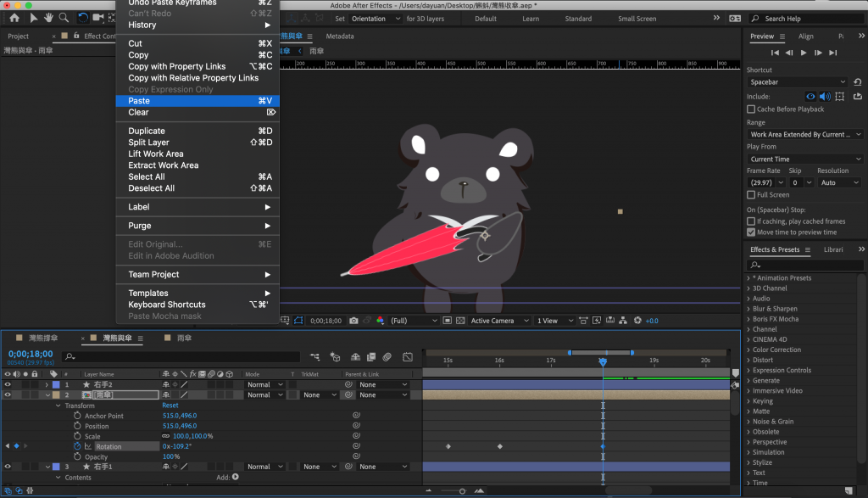This screenshot has width=868, height=498.
Task: Toggle include video eye in Preview panel
Action: click(x=810, y=97)
